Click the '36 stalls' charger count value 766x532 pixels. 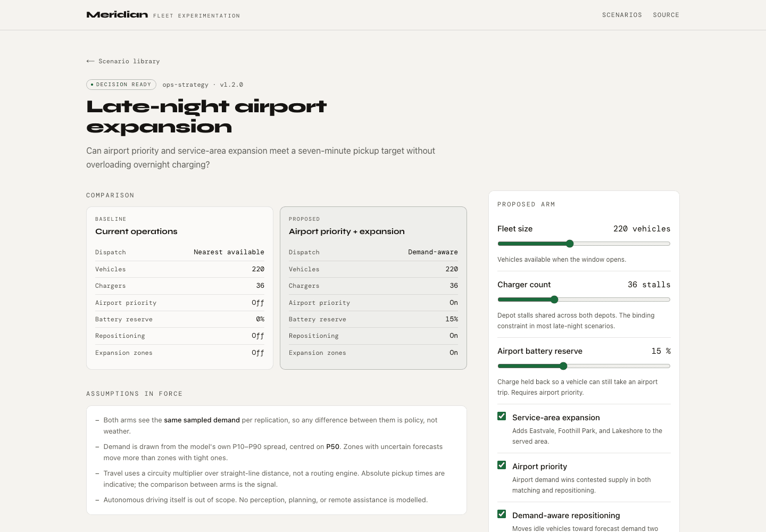tap(649, 285)
